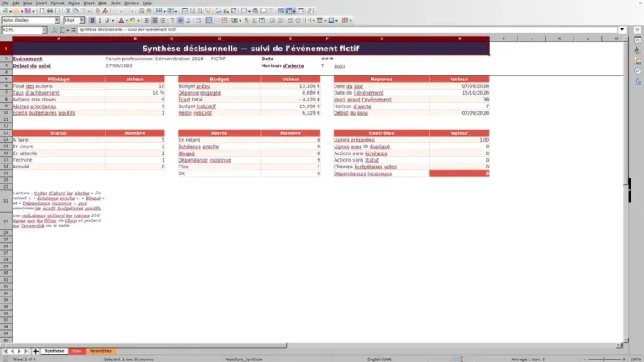The height and width of the screenshot is (362, 644).
Task: Add a new sheet with plus button
Action: tap(35, 351)
